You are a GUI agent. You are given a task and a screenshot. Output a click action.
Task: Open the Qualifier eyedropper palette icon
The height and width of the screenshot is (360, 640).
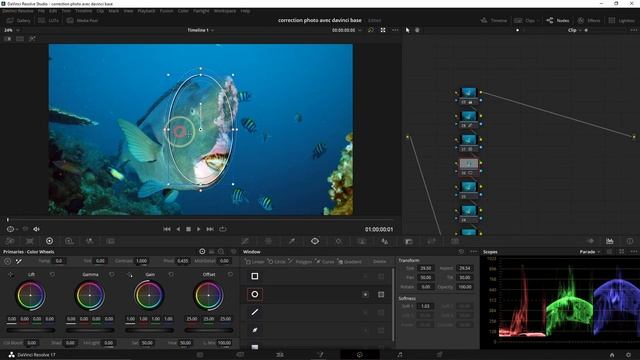[292, 241]
